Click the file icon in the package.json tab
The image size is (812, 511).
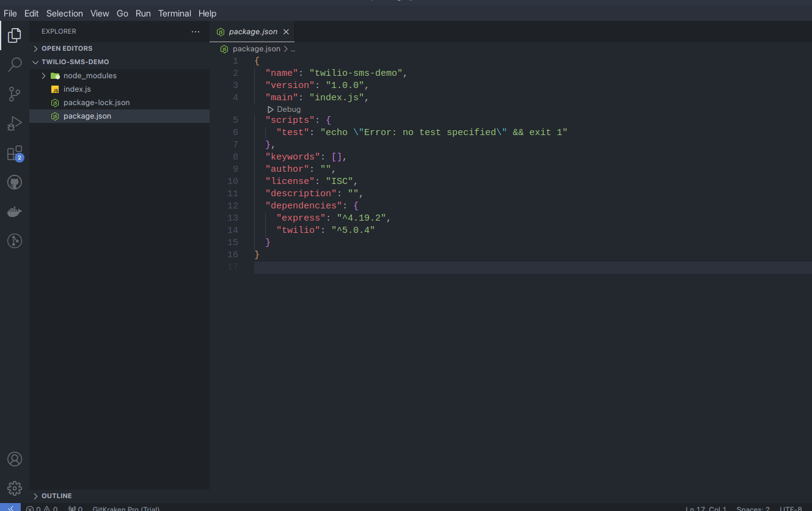pos(221,32)
